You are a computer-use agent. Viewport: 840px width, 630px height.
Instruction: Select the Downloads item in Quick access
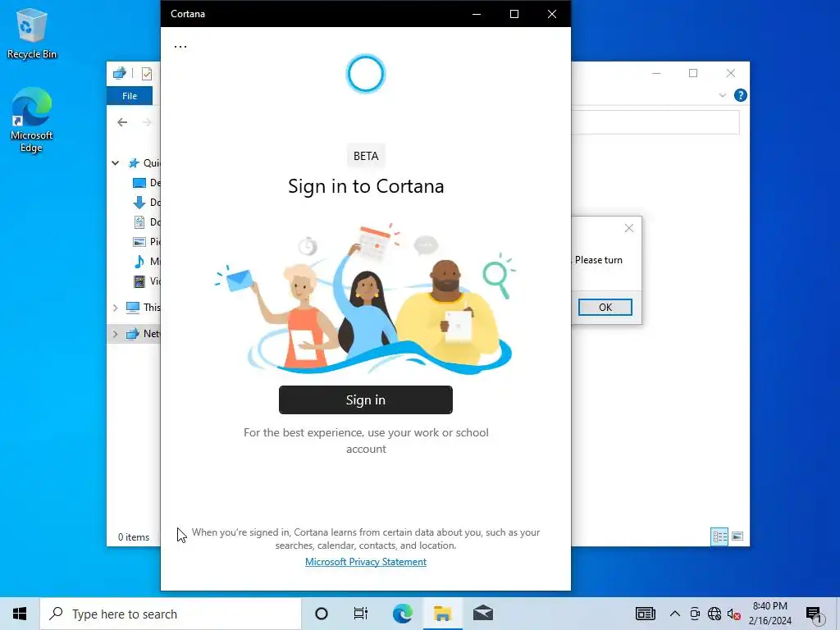click(x=146, y=203)
